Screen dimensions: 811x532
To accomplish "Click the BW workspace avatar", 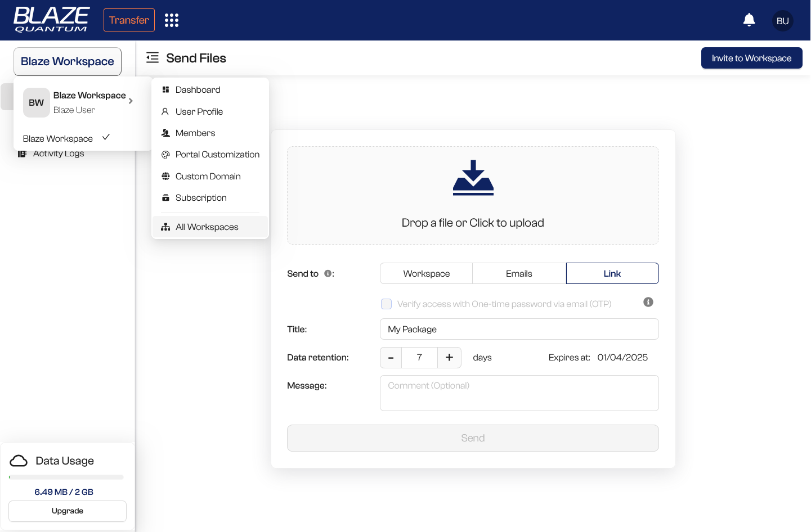I will coord(37,102).
